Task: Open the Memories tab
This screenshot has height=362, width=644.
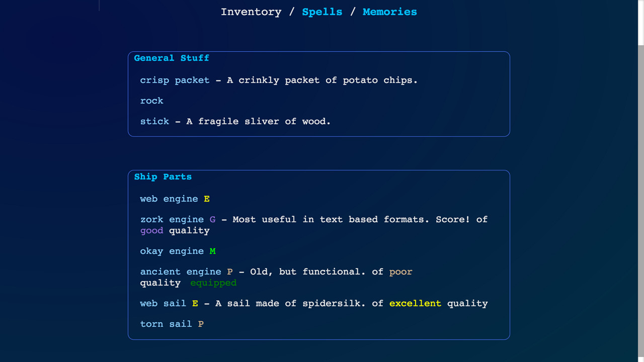Action: pyautogui.click(x=389, y=12)
